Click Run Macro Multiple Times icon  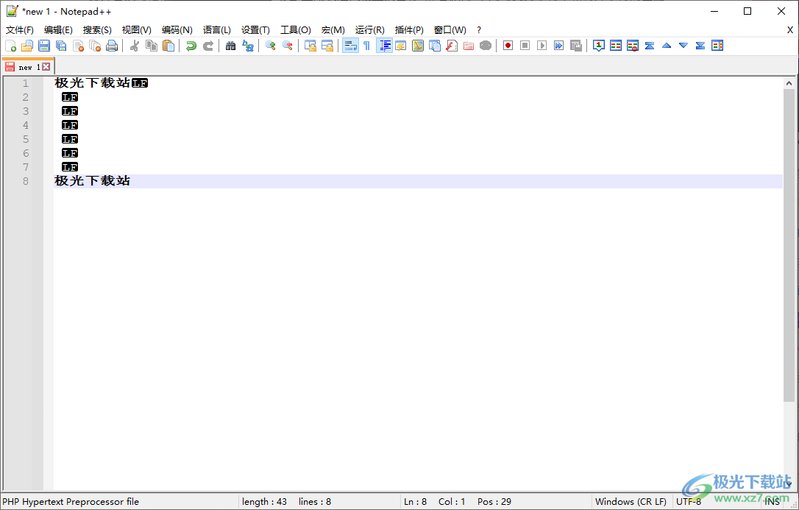[559, 46]
